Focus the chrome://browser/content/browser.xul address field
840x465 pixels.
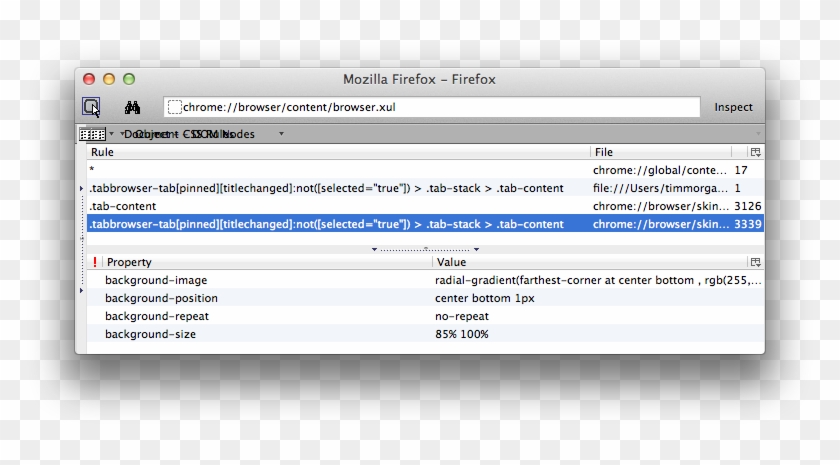(x=432, y=107)
